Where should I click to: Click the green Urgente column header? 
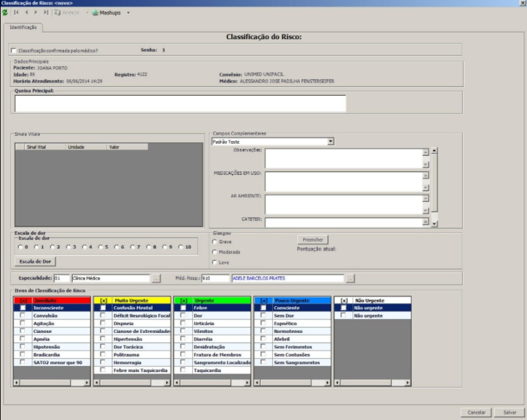pos(212,300)
